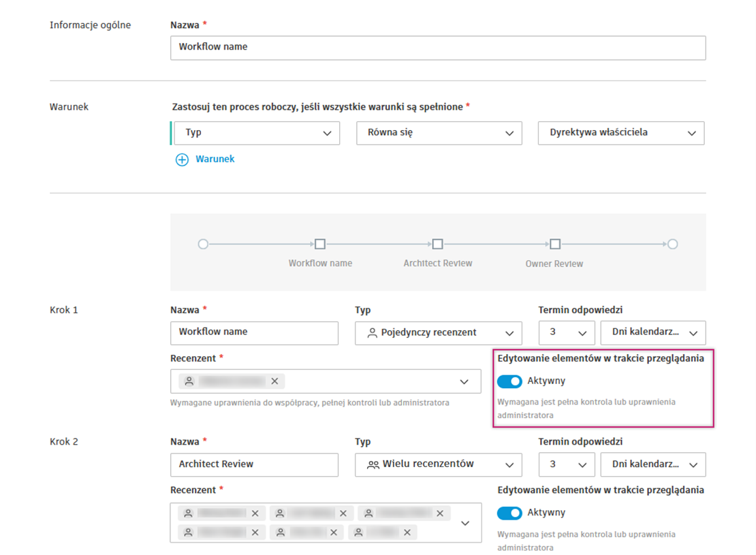Open the Pojedynczy recenzent type dropdown
Screen dimensions: 756x555
[438, 333]
